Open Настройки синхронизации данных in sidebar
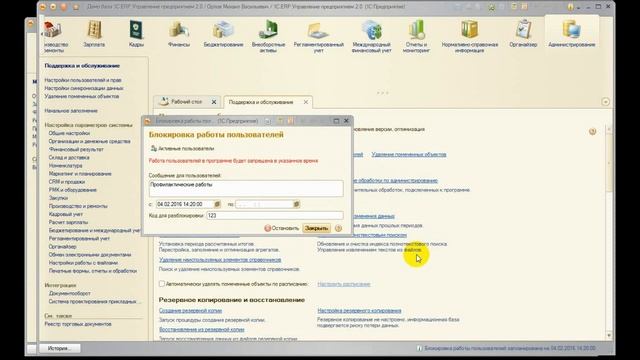 [84, 89]
